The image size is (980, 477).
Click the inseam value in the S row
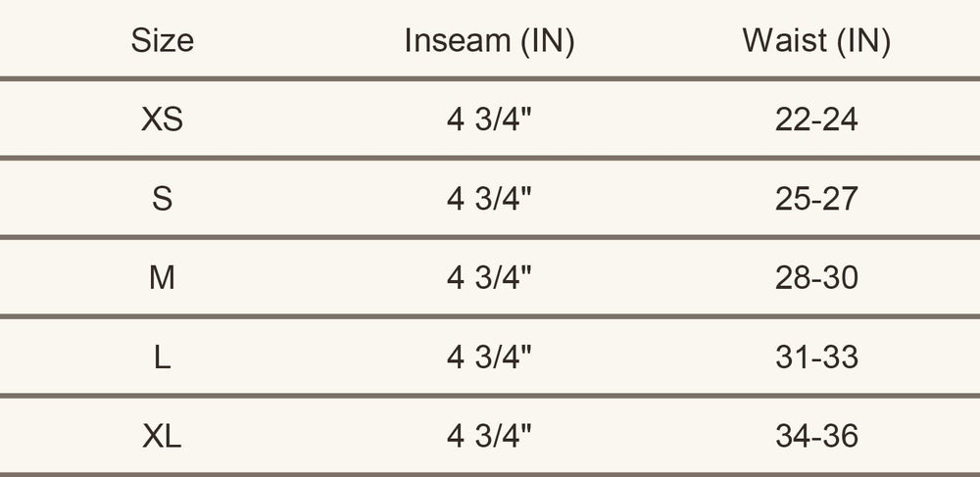489,199
